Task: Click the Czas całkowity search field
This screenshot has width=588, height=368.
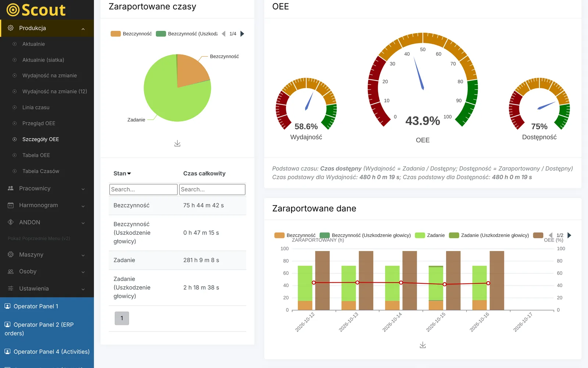Action: (x=212, y=190)
